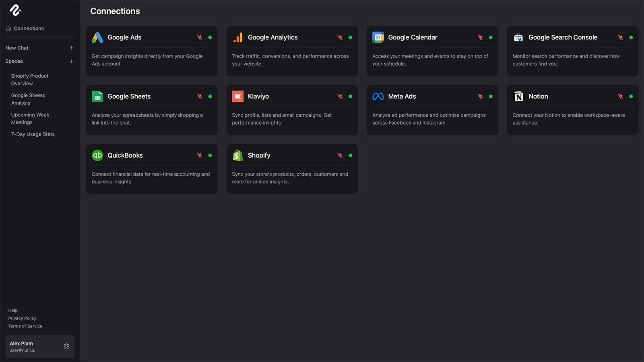Disconnect Google Analytics using the unplug icon
Viewport: 644px width, 362px height.
(340, 37)
